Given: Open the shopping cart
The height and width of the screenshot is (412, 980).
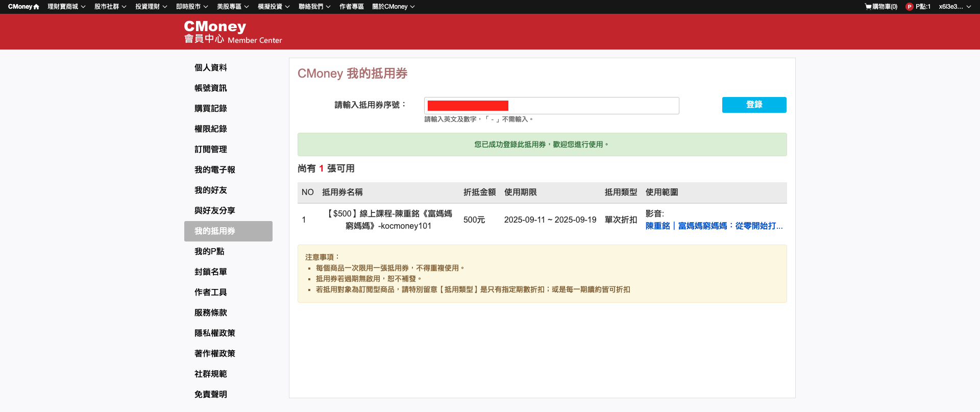Looking at the screenshot, I should [x=881, y=7].
